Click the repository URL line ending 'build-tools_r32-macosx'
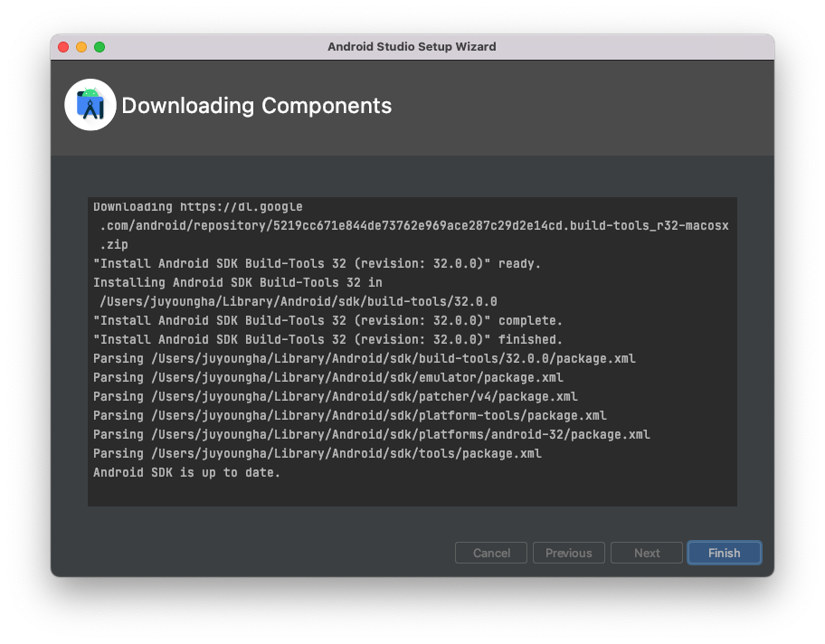 (414, 226)
